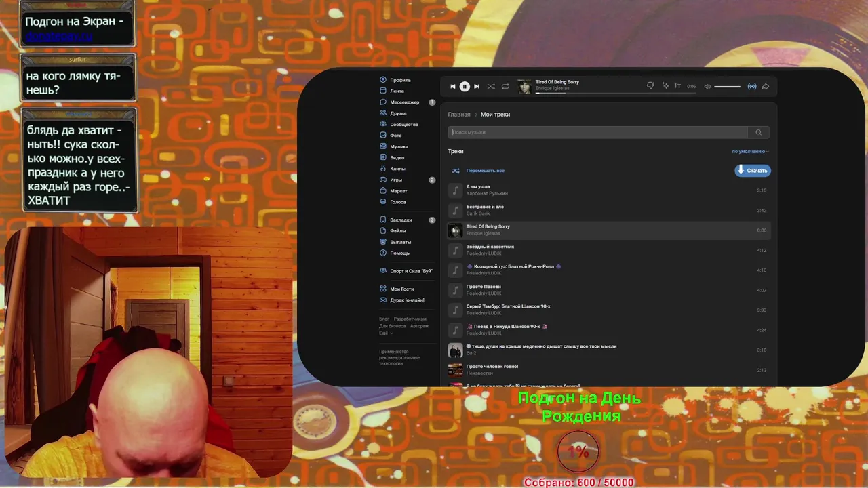Click the Garik Garik artist name
The width and height of the screenshot is (868, 488).
pyautogui.click(x=478, y=213)
